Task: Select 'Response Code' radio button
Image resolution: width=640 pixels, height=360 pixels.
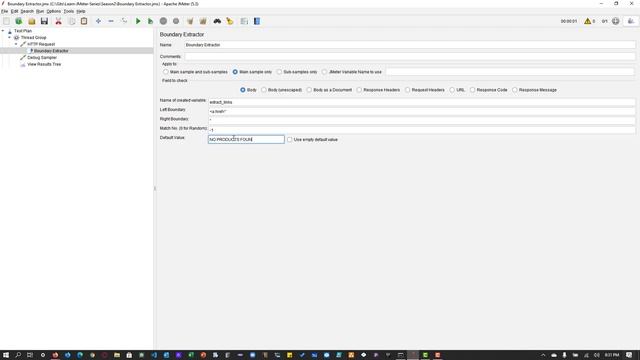Action: [473, 90]
